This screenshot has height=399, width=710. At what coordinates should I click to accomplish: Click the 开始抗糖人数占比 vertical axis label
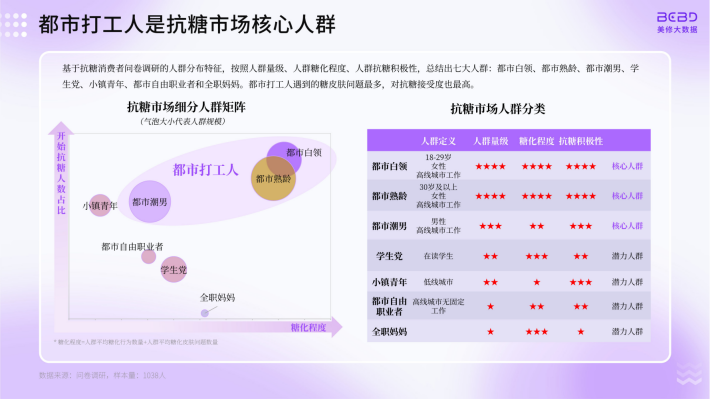pyautogui.click(x=61, y=173)
